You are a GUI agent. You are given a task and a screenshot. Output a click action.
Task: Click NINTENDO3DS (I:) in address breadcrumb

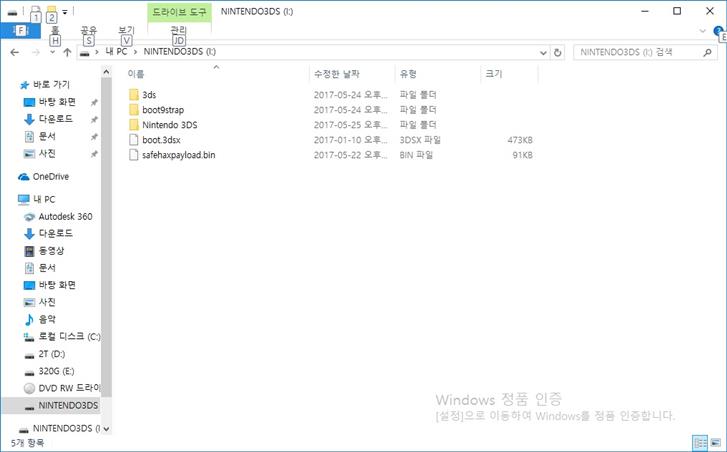179,51
